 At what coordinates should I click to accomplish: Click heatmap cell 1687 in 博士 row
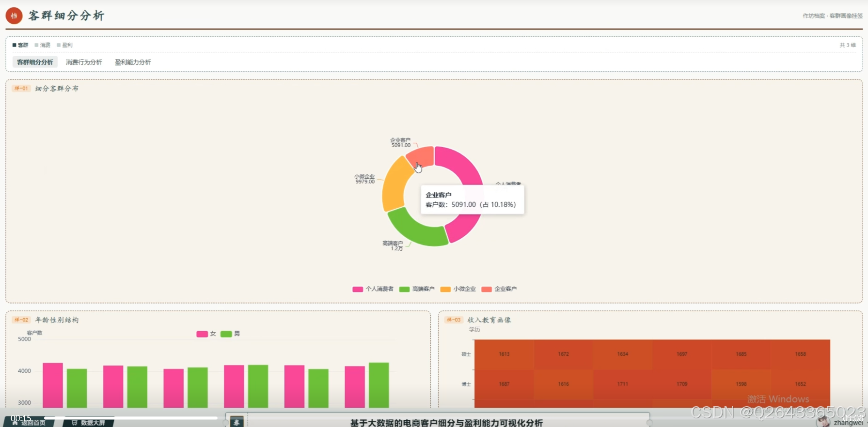pos(504,384)
